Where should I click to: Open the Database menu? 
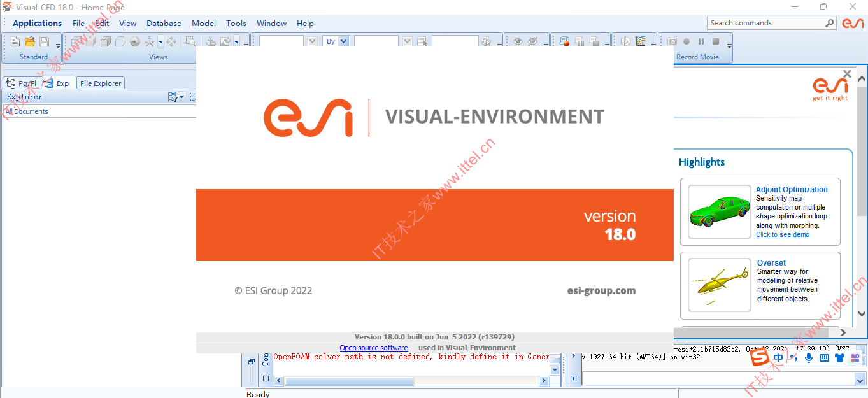click(164, 24)
